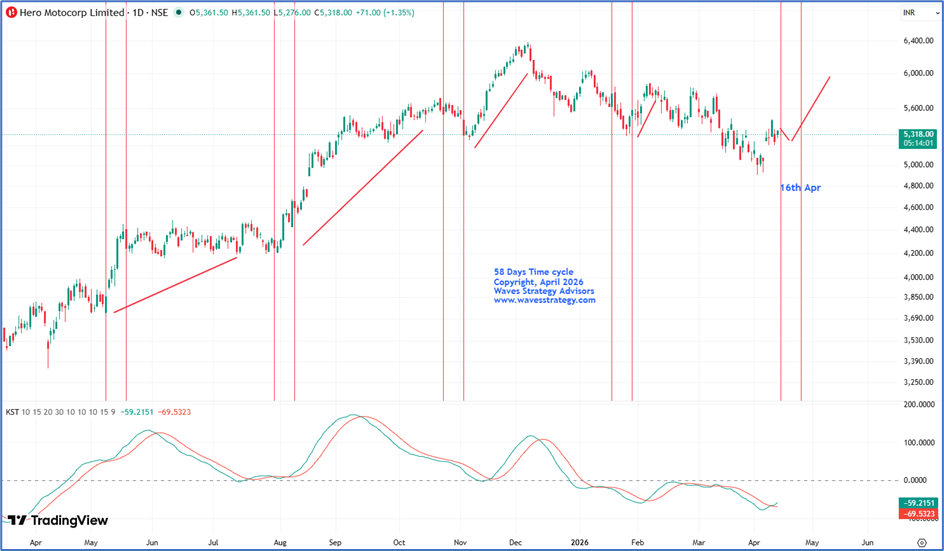
Task: Click the Hero Motocorp Limited symbol title
Action: coord(72,13)
